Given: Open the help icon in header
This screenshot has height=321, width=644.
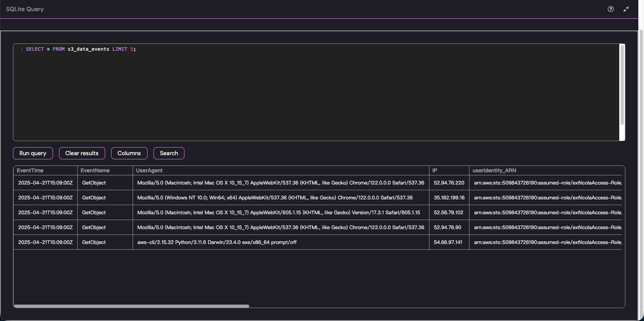Looking at the screenshot, I should [610, 9].
